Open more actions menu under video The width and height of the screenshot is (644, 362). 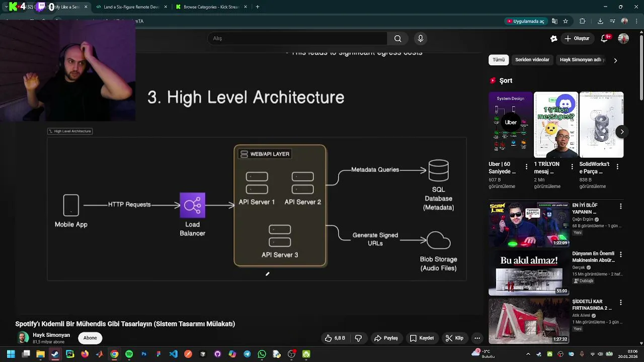[x=477, y=338]
